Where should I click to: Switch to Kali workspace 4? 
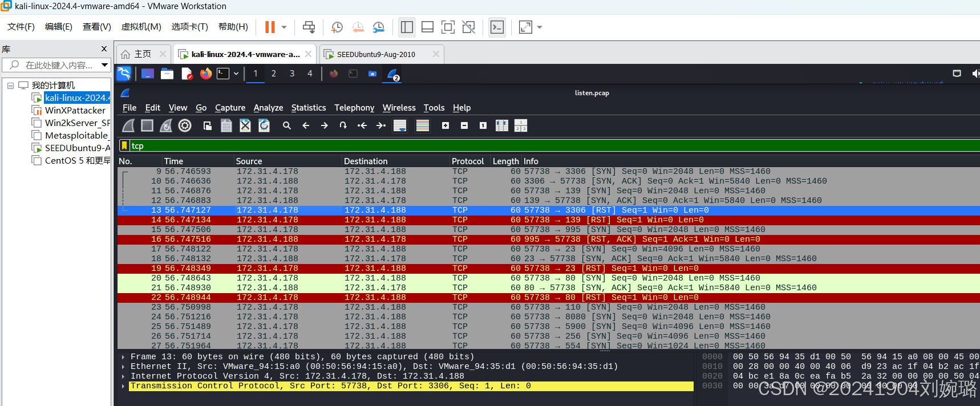[x=310, y=74]
